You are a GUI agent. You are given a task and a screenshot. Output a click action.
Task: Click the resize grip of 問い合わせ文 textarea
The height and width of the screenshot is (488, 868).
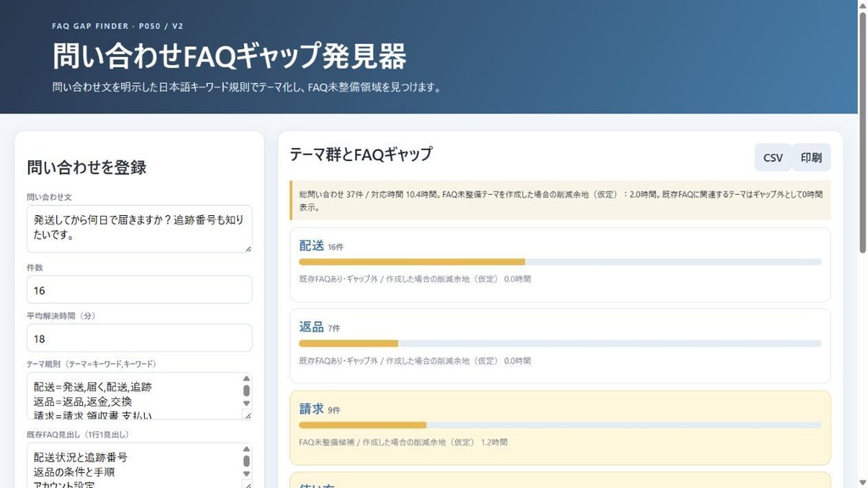coord(248,248)
